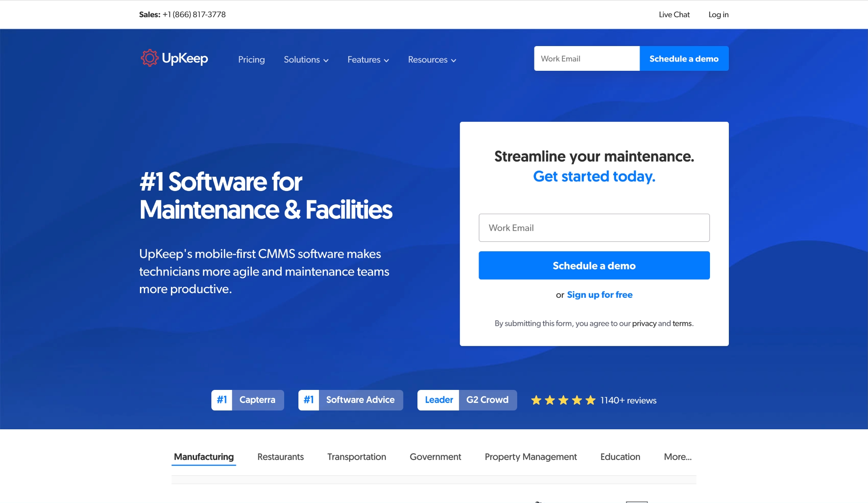This screenshot has width=868, height=503.
Task: Click Schedule a demo in the form card
Action: tap(594, 266)
